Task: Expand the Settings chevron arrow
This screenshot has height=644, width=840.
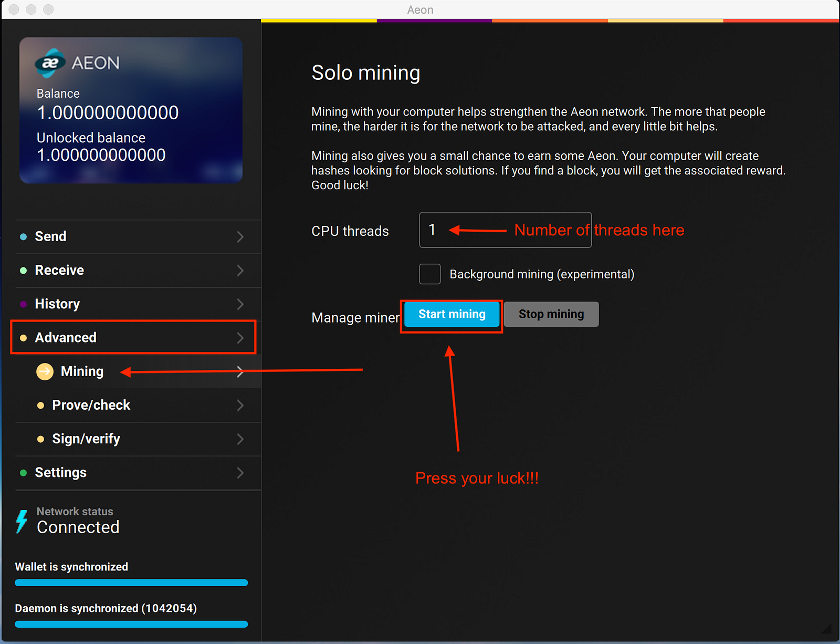Action: click(240, 473)
